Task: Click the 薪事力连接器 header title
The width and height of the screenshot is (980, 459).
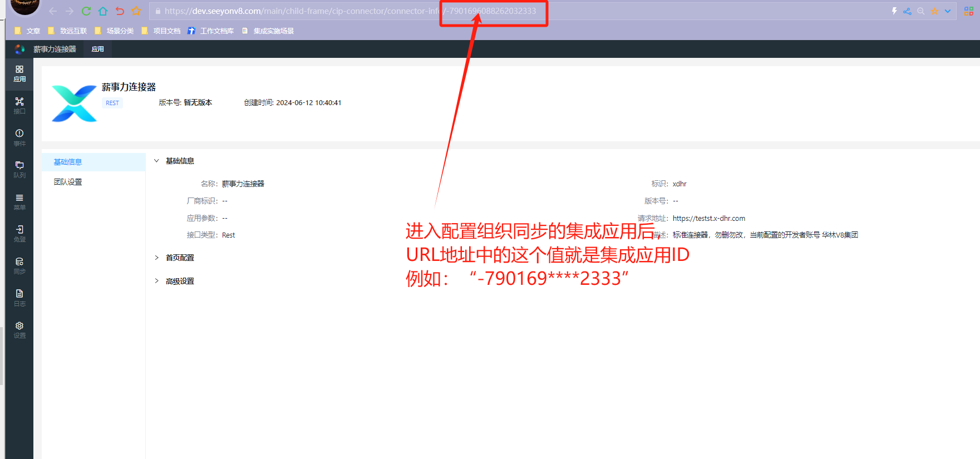Action: click(x=55, y=49)
